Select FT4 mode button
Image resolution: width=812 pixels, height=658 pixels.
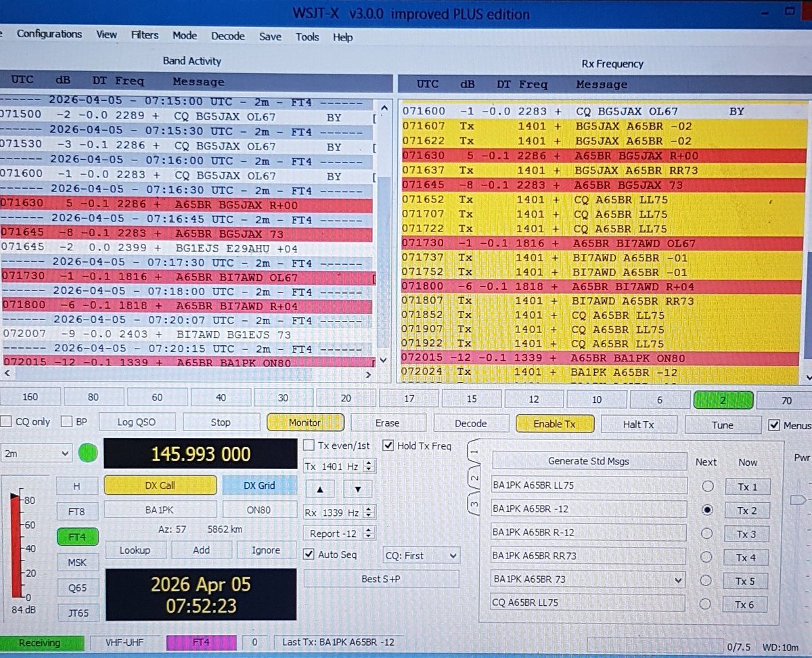(77, 537)
